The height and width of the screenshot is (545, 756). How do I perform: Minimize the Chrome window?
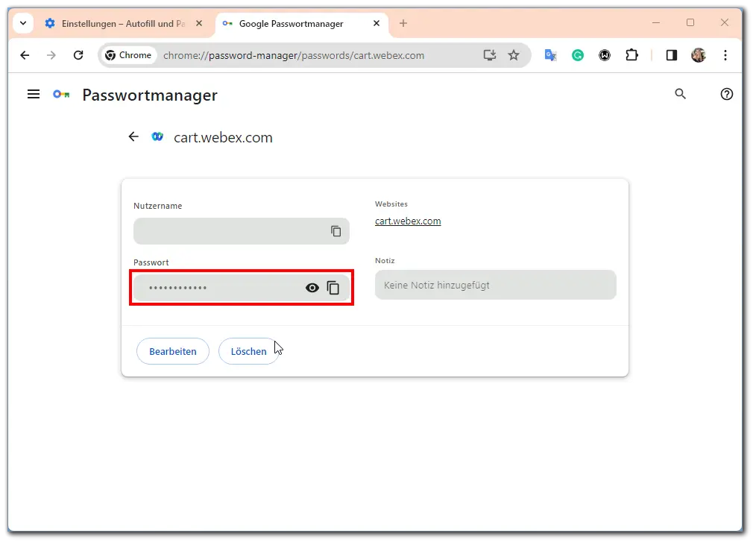click(655, 22)
